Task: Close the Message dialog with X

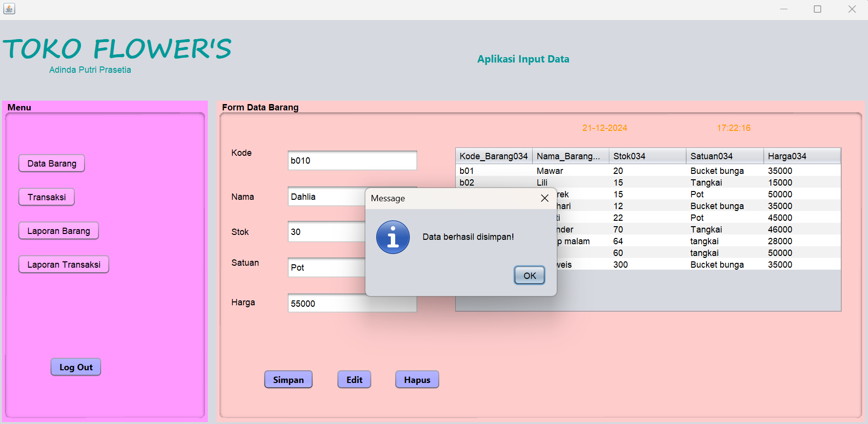Action: pos(545,198)
